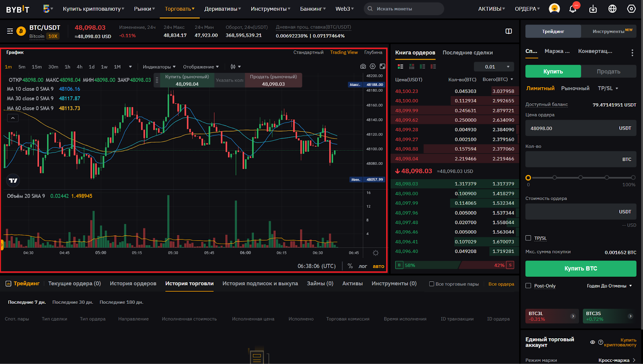Click the quantity percentage slider handle

tap(528, 178)
